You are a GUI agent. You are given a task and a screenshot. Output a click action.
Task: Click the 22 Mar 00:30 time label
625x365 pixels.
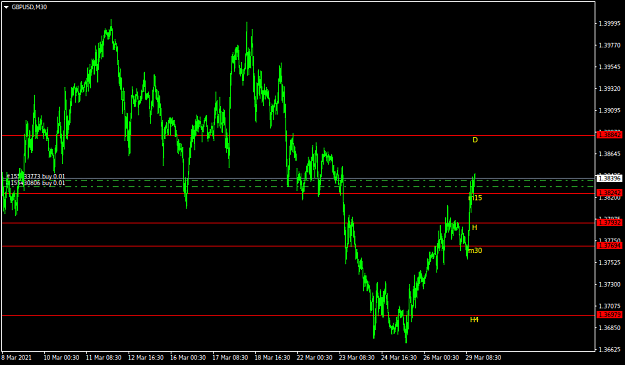point(315,357)
